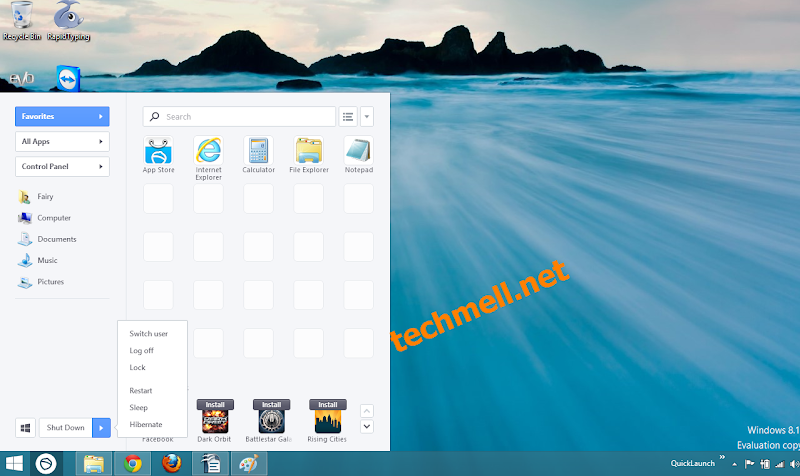Move down in the promoted apps list
800x476 pixels.
point(367,427)
